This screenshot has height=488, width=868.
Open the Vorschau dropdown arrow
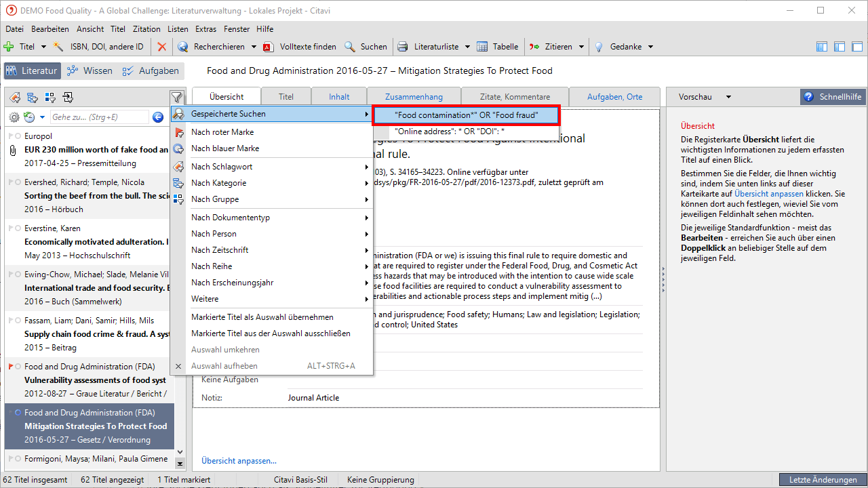726,97
